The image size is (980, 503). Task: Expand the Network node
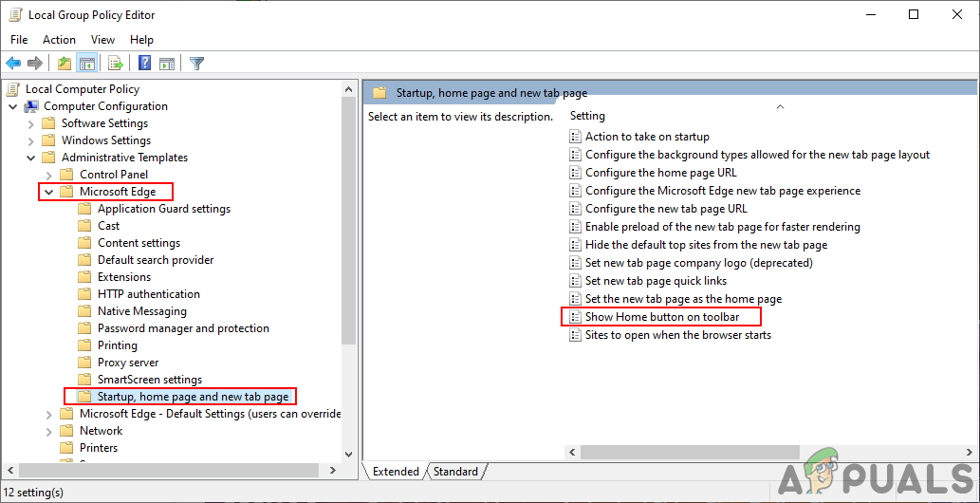[x=49, y=431]
